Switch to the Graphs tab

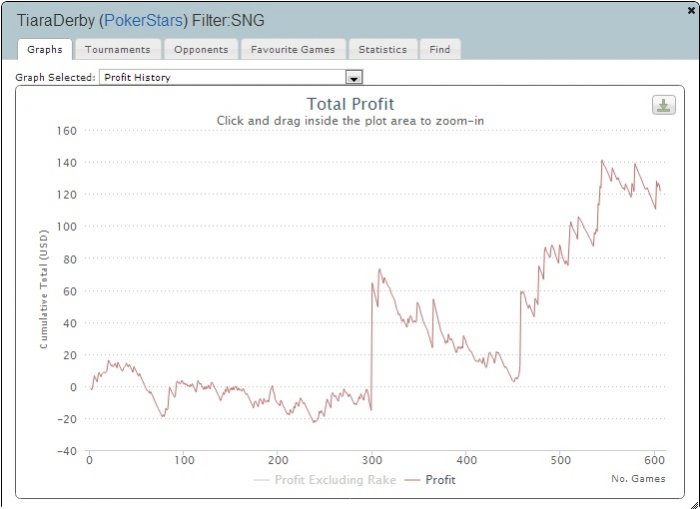[45, 49]
